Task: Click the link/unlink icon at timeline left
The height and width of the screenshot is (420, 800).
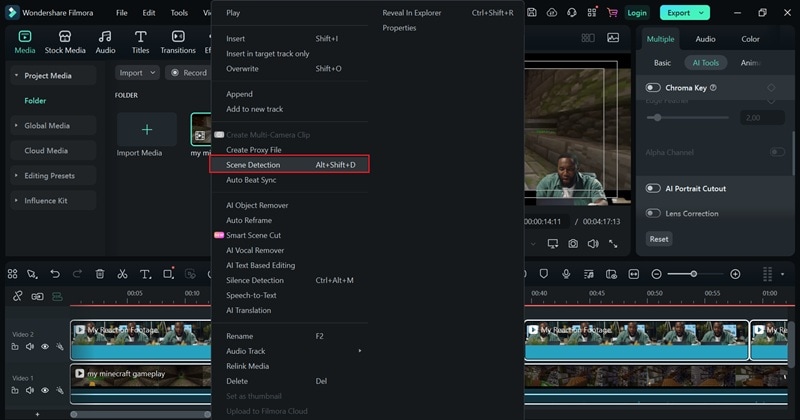Action: [x=17, y=297]
